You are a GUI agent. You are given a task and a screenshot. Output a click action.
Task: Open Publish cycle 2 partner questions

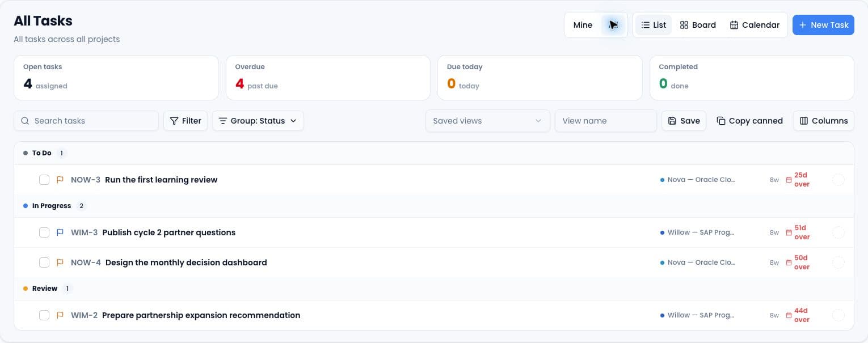(x=168, y=232)
